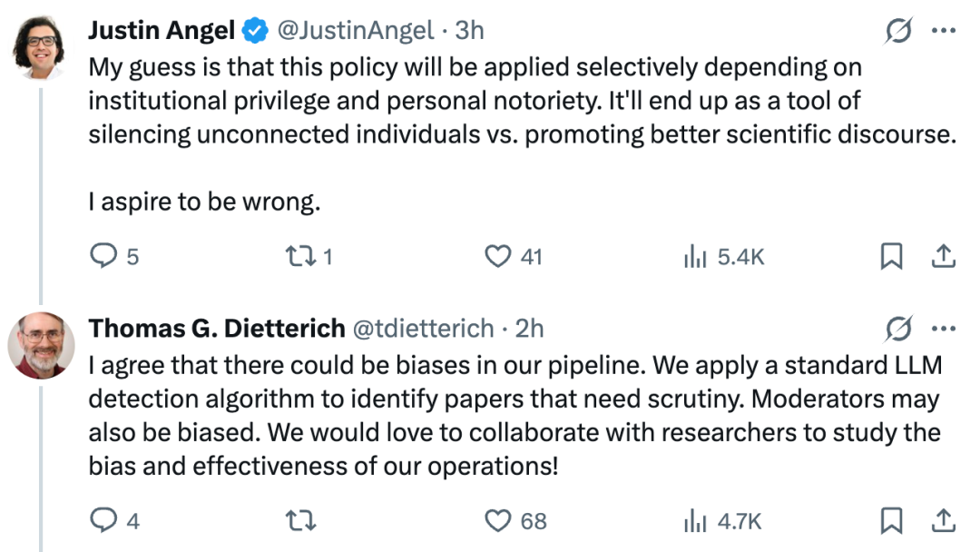Visit the @tdietterich handle link
Screen dimensions: 980x552
click(x=423, y=328)
